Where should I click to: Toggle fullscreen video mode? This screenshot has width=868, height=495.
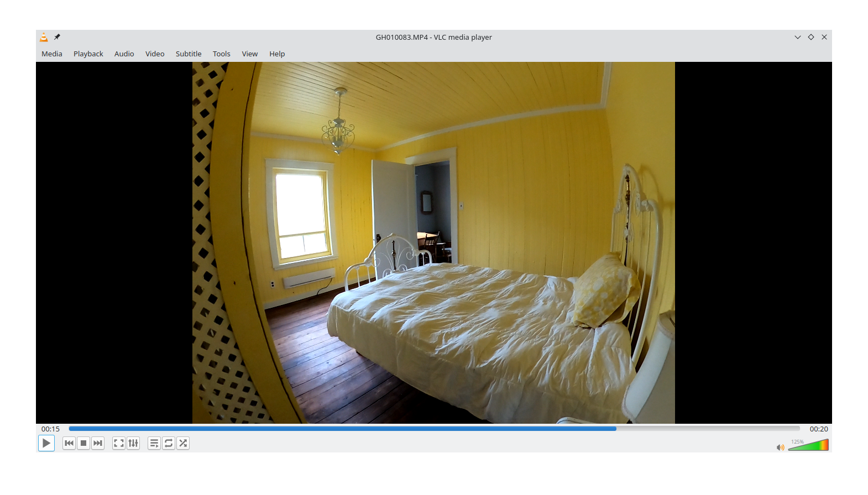(119, 443)
